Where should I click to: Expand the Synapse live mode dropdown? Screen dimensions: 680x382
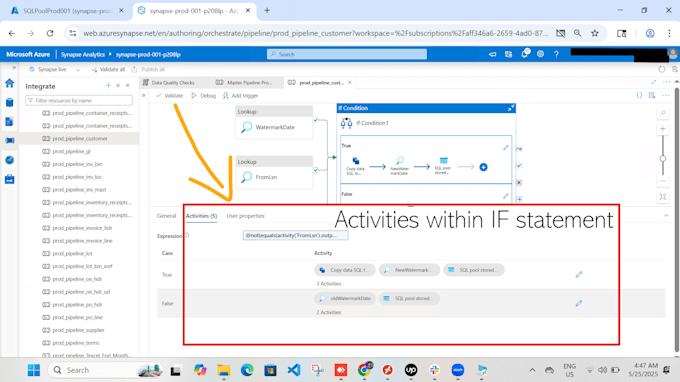[78, 70]
